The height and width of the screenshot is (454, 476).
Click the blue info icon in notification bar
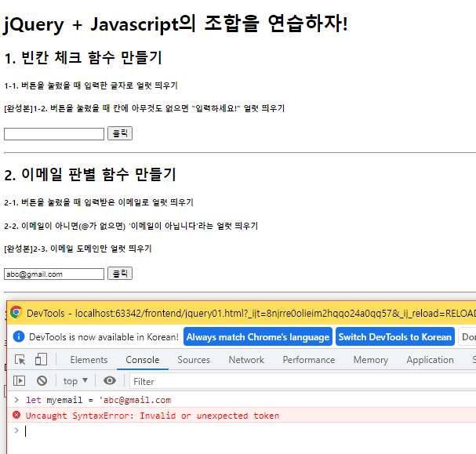(19, 336)
